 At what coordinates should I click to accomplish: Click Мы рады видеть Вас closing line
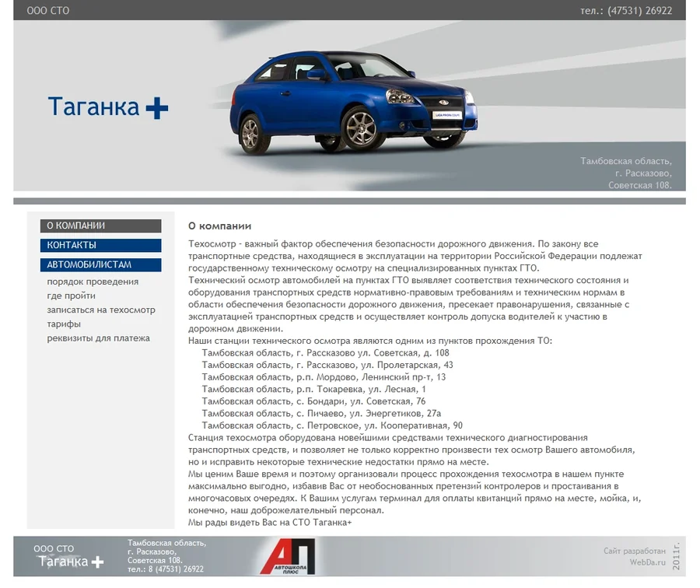coord(270,522)
